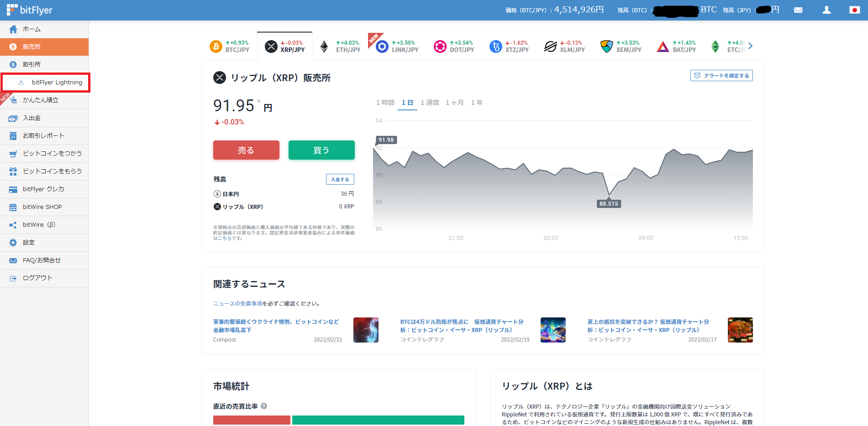The height and width of the screenshot is (426, 868).
Task: Click the gear icon beside 設定
Action: point(13,243)
